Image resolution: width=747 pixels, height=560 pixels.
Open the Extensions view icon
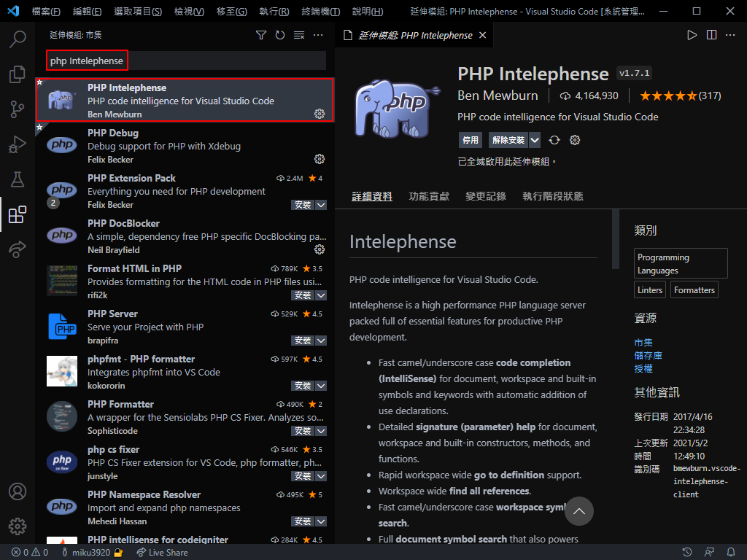18,215
